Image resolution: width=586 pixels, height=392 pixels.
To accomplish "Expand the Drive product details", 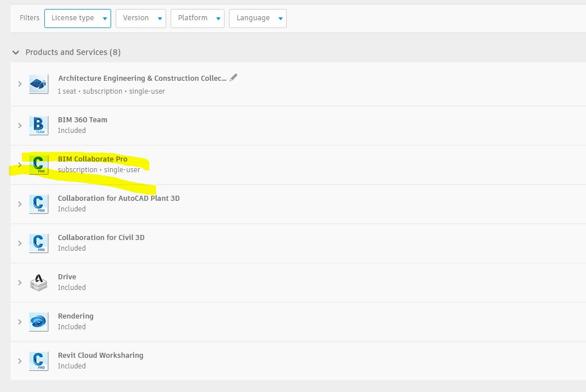I will 20,282.
